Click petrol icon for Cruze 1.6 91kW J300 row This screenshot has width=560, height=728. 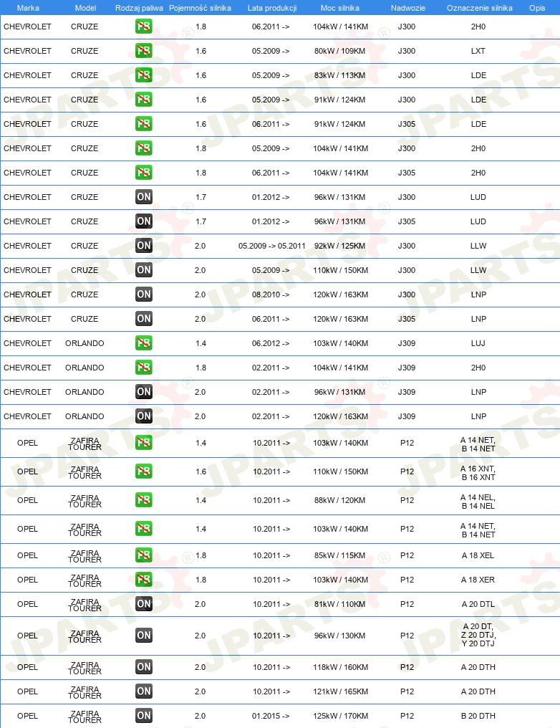144,100
